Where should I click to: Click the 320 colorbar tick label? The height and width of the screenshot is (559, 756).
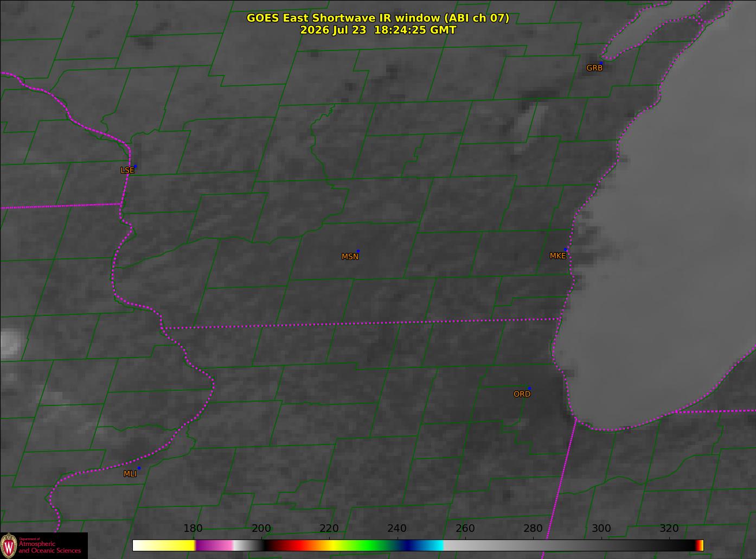tap(669, 529)
